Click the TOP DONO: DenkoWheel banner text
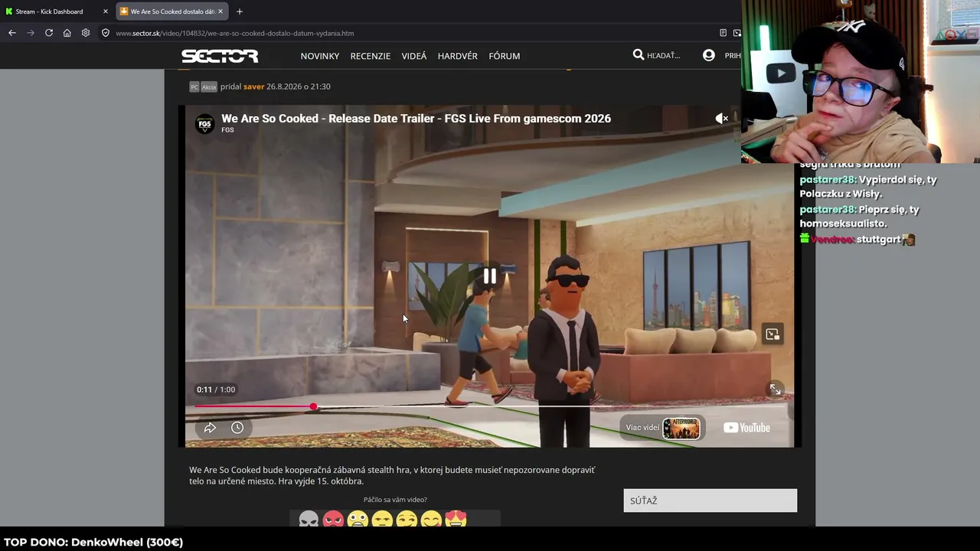This screenshot has height=551, width=980. tap(93, 543)
